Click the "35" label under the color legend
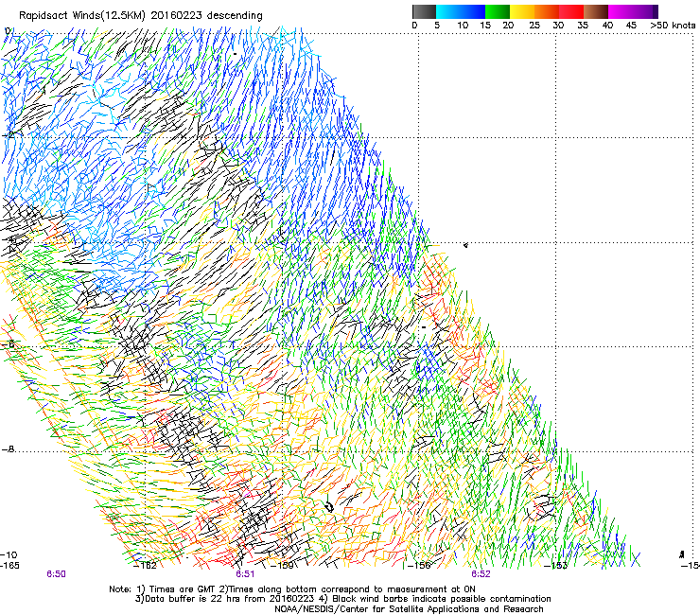The width and height of the screenshot is (700, 615). 583,26
